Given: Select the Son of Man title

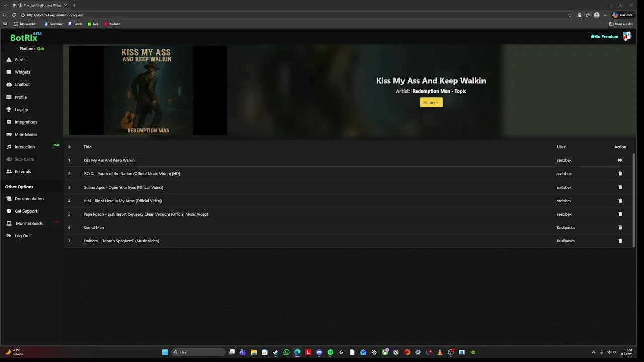Looking at the screenshot, I should (x=94, y=227).
